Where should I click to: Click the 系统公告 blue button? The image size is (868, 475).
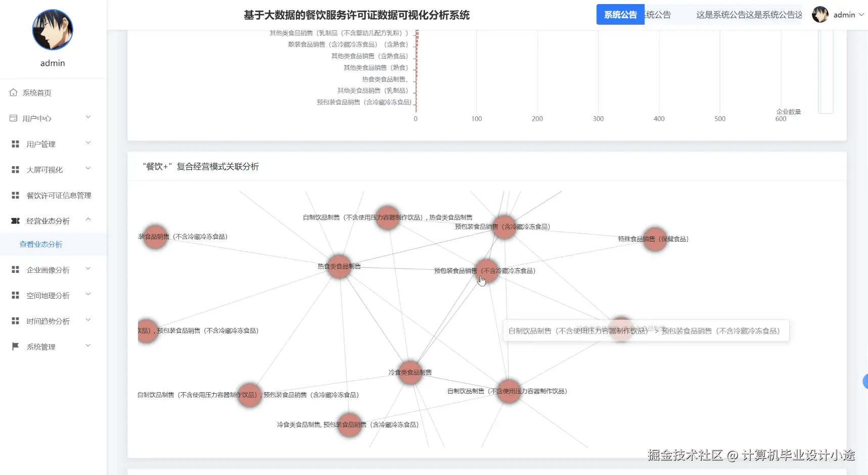(620, 15)
